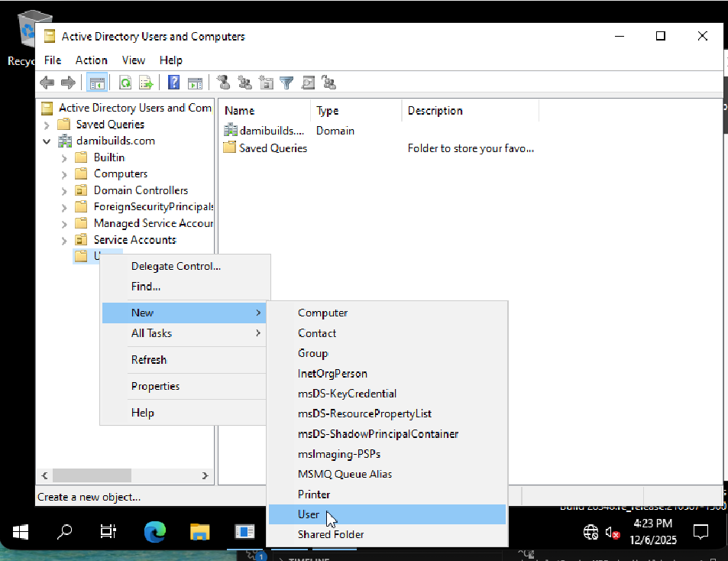Select the Computers container in tree

[x=120, y=173]
